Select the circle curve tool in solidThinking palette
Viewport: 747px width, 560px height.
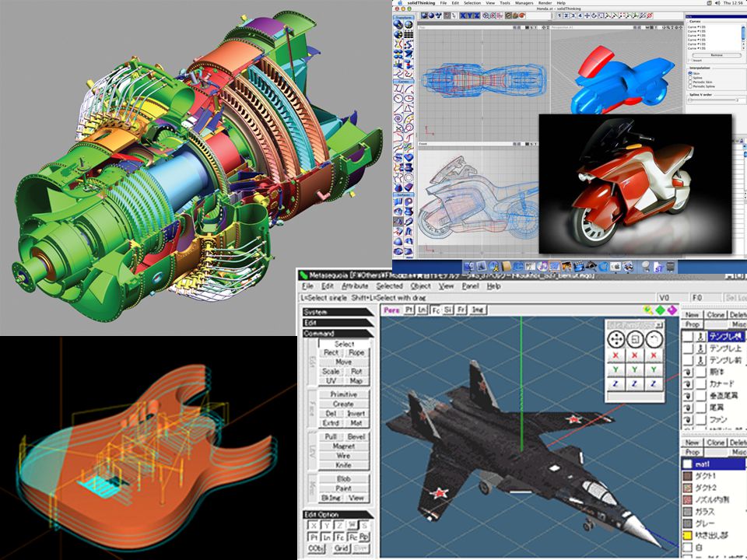click(398, 98)
